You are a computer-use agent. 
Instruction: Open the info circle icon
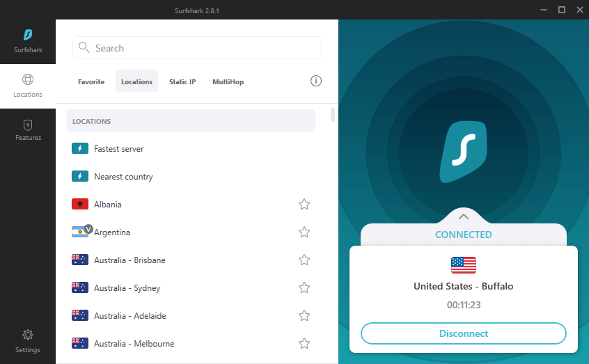(316, 81)
